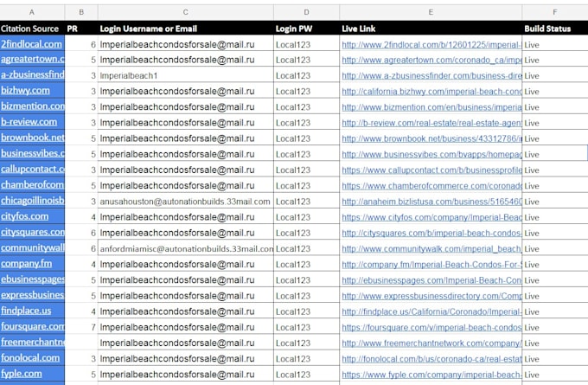588x385 pixels.
Task: Open the freemerchantnetwork.com/company live link
Action: [431, 343]
